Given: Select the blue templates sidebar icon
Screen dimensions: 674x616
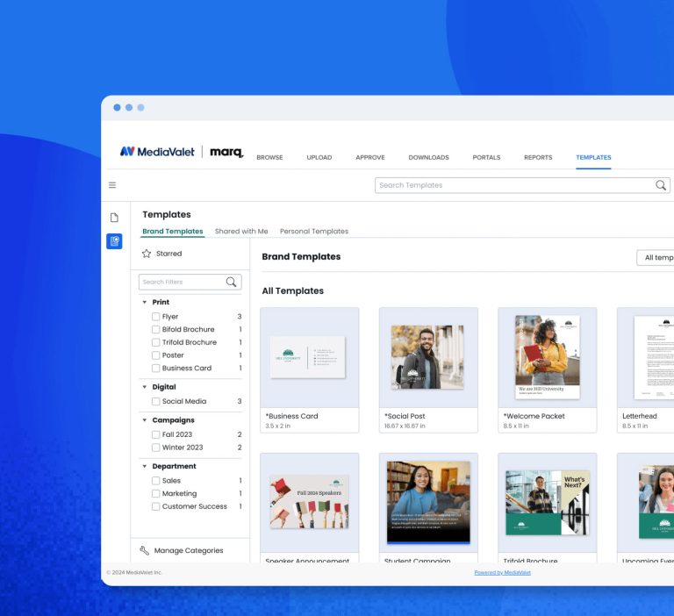Looking at the screenshot, I should click(x=114, y=241).
